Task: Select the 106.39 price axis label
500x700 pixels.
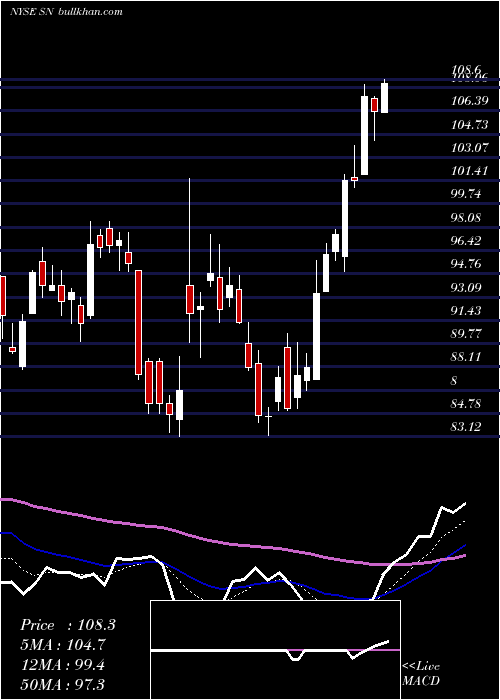Action: 470,101
